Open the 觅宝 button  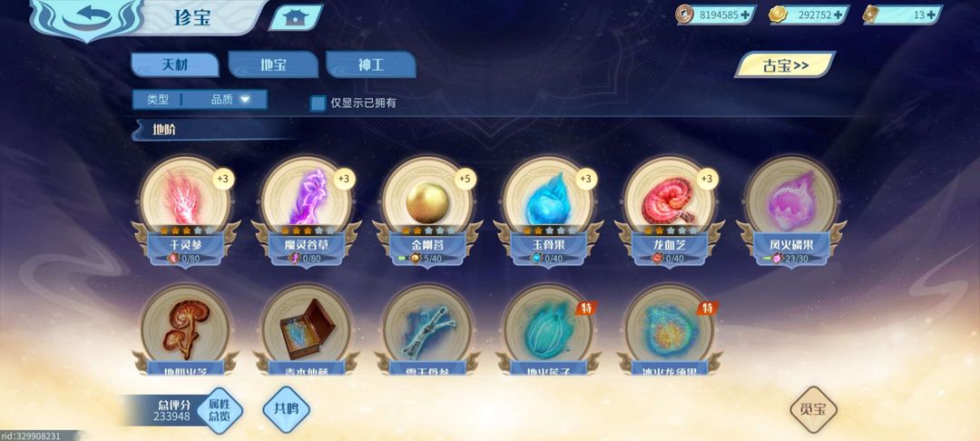click(x=812, y=409)
